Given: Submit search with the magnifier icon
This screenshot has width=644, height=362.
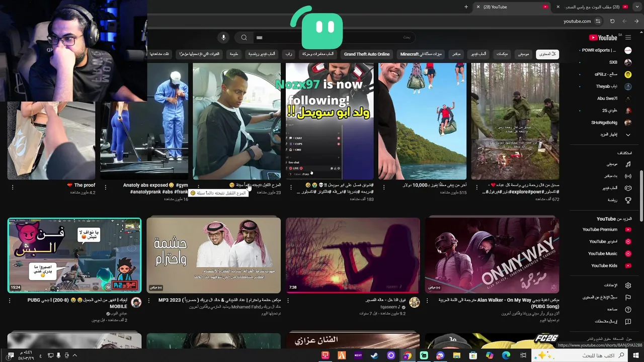Looking at the screenshot, I should pyautogui.click(x=244, y=37).
